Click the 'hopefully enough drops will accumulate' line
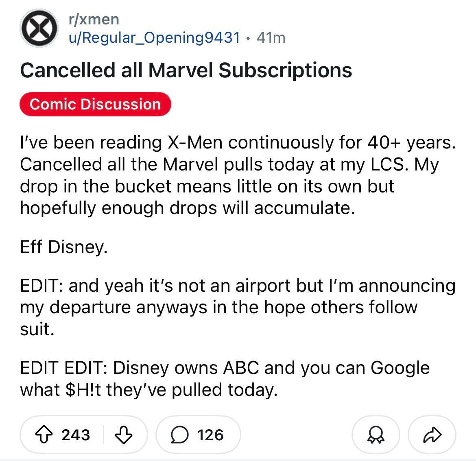 coord(185,208)
